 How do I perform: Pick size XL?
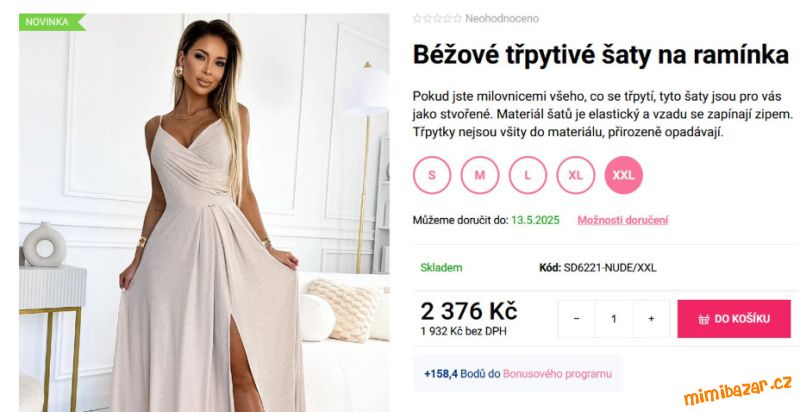[x=576, y=175]
